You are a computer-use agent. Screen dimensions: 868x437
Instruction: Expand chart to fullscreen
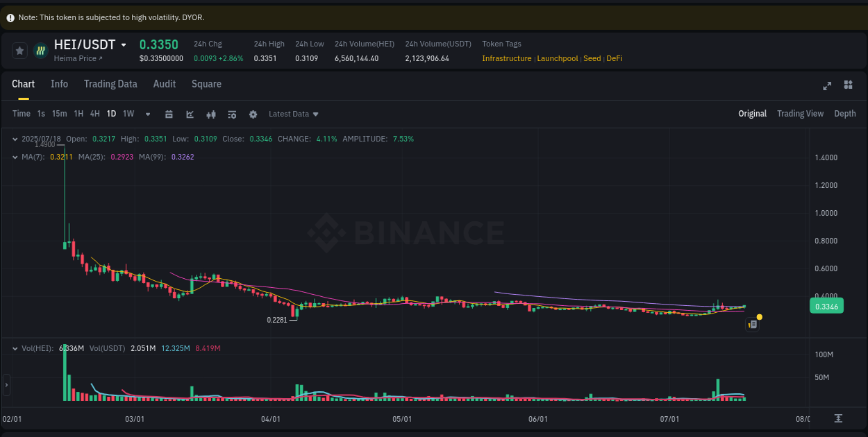pos(827,85)
